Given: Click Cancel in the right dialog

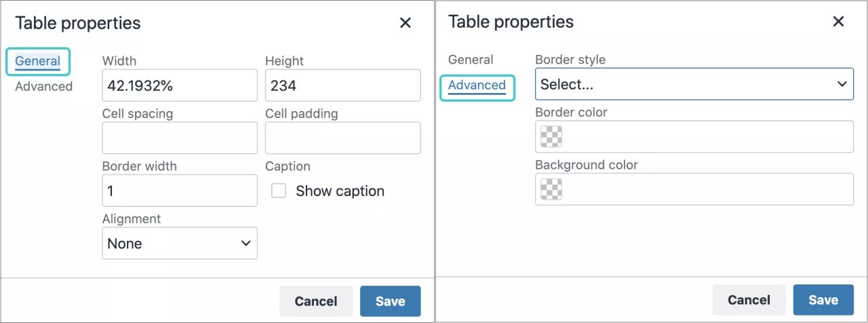Looking at the screenshot, I should [x=749, y=300].
